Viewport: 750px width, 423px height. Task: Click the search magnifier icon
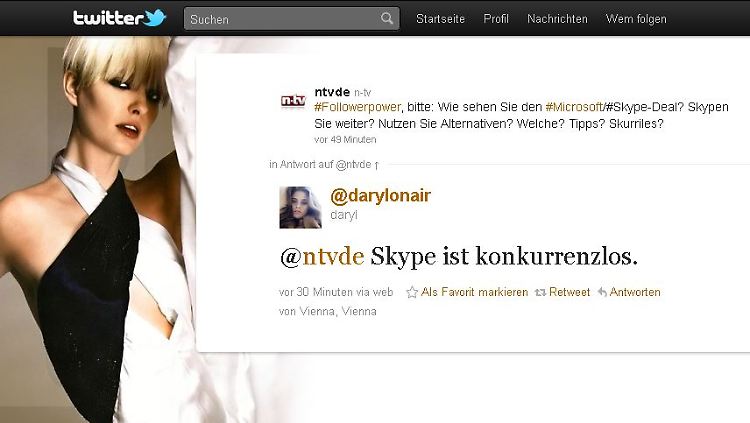coord(387,19)
